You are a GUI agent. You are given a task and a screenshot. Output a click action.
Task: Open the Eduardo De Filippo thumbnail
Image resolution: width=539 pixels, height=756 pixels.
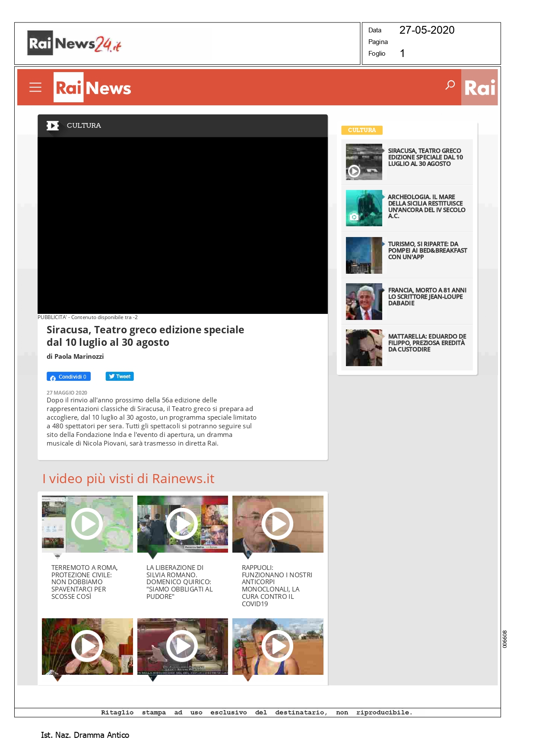pos(364,348)
